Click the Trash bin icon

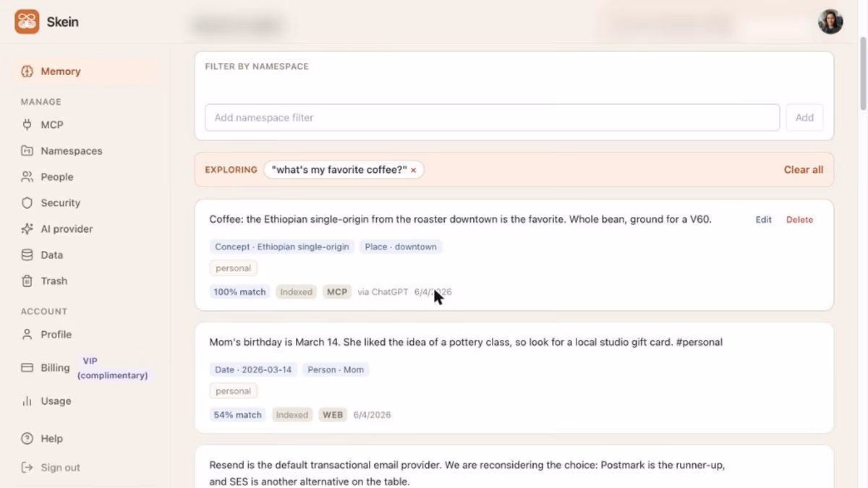point(27,281)
